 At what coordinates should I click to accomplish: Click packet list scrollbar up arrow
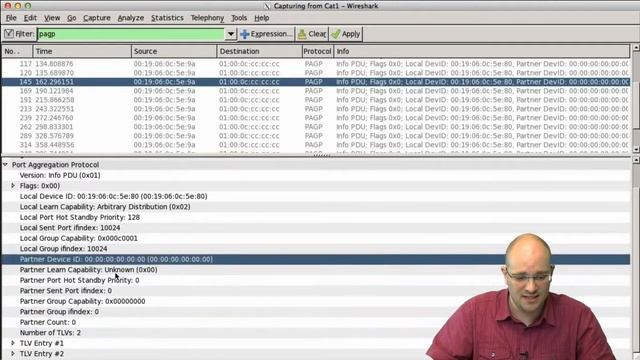636,48
